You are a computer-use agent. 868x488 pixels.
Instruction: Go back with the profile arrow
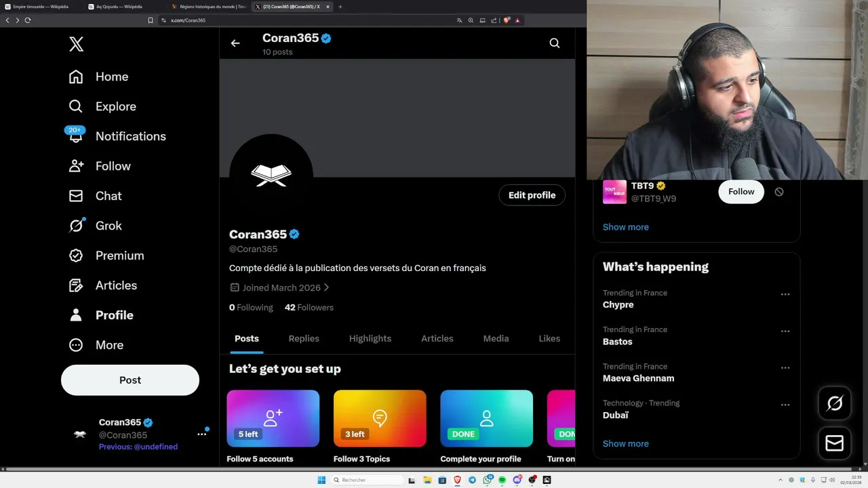[235, 43]
